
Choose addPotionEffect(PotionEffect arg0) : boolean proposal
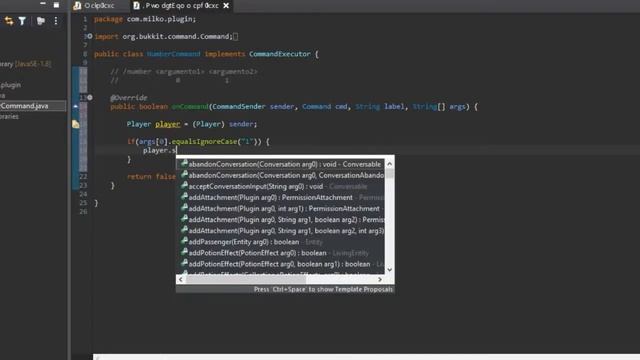(x=280, y=253)
